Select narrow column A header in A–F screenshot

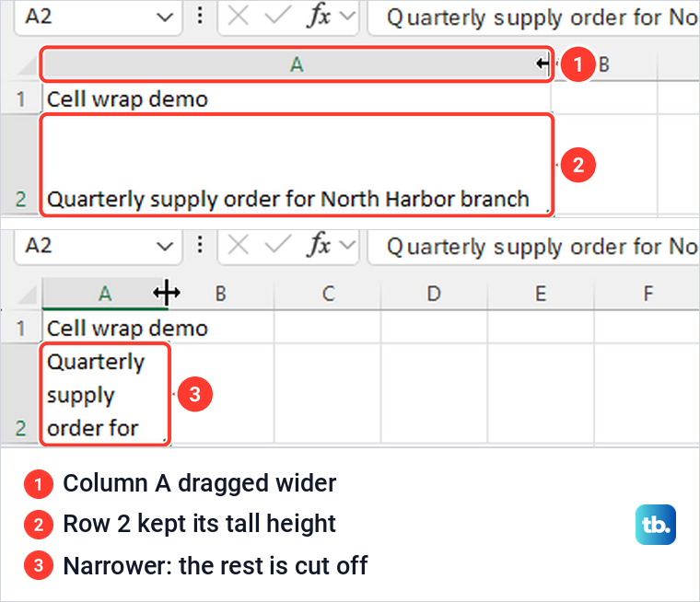(104, 294)
